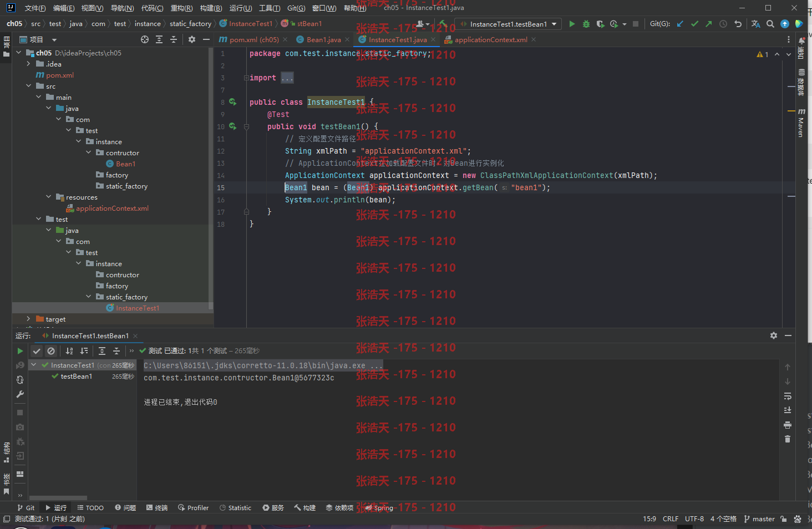Expand all test results
The width and height of the screenshot is (812, 529).
[x=102, y=351]
